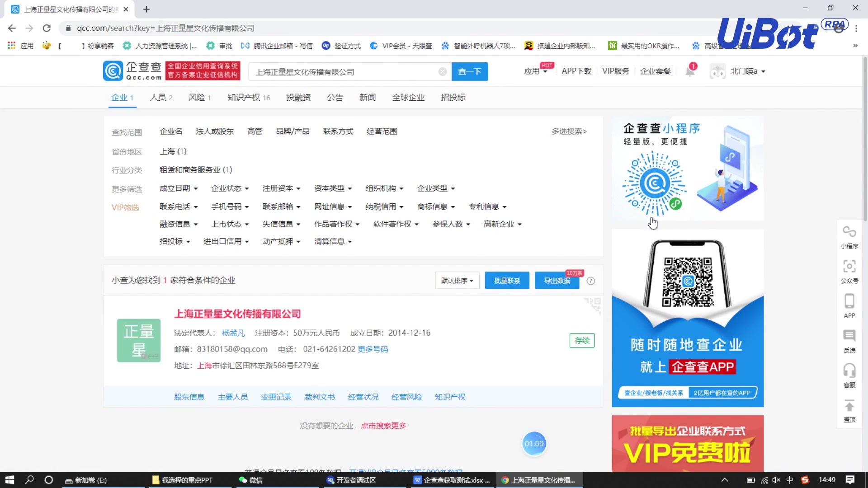The image size is (868, 488).
Task: Expand the 组织机构 filter dropdown
Action: point(385,188)
